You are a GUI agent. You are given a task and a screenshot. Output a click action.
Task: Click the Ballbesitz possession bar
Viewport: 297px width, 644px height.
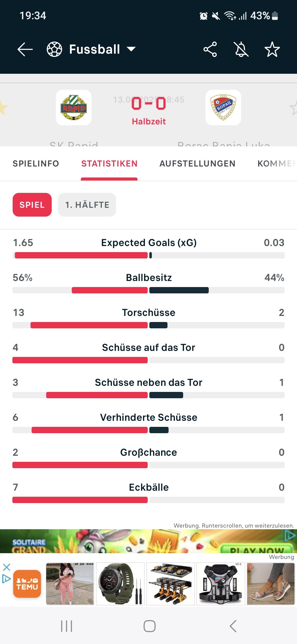coord(148,290)
